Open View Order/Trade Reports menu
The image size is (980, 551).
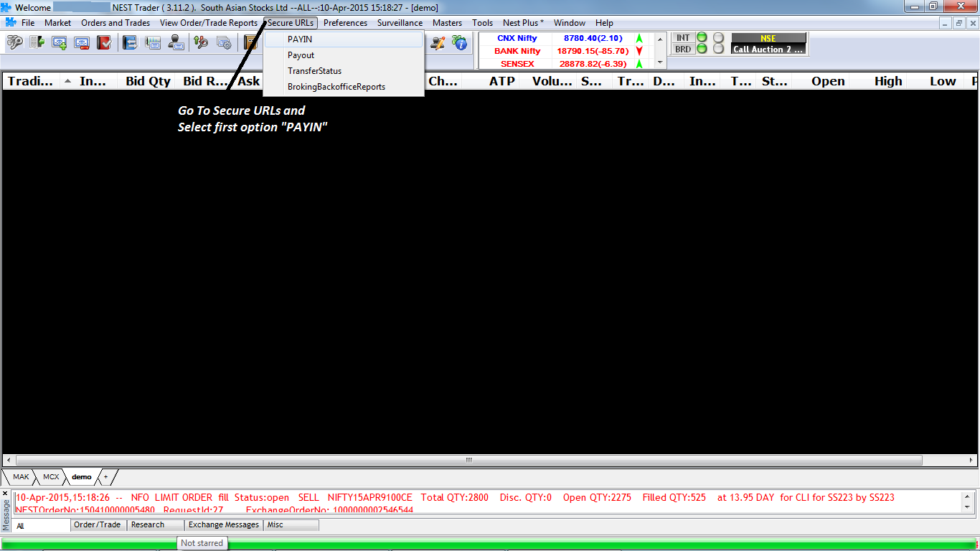coord(209,23)
